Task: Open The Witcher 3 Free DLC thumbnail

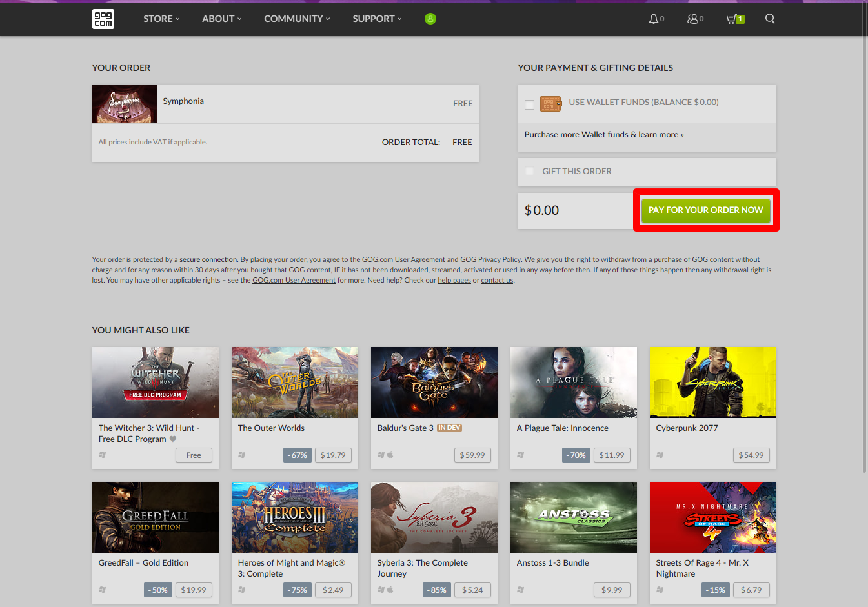Action: tap(156, 383)
